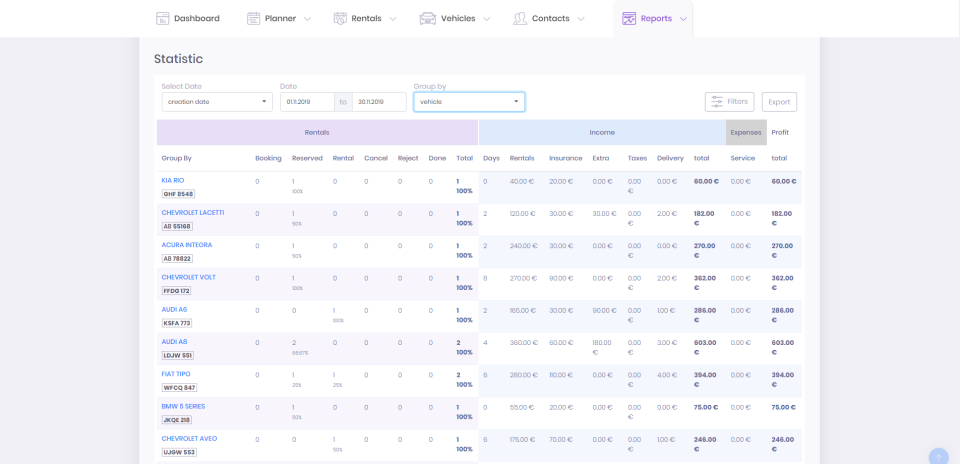Click the Vehicles car icon
The width and height of the screenshot is (960, 464).
click(x=428, y=18)
